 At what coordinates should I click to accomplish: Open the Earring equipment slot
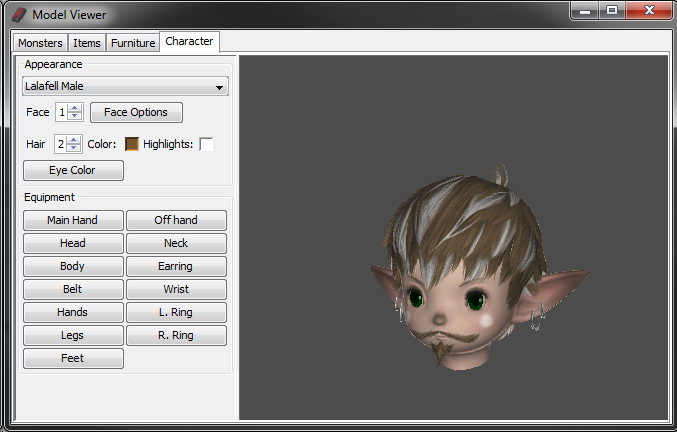click(x=176, y=266)
